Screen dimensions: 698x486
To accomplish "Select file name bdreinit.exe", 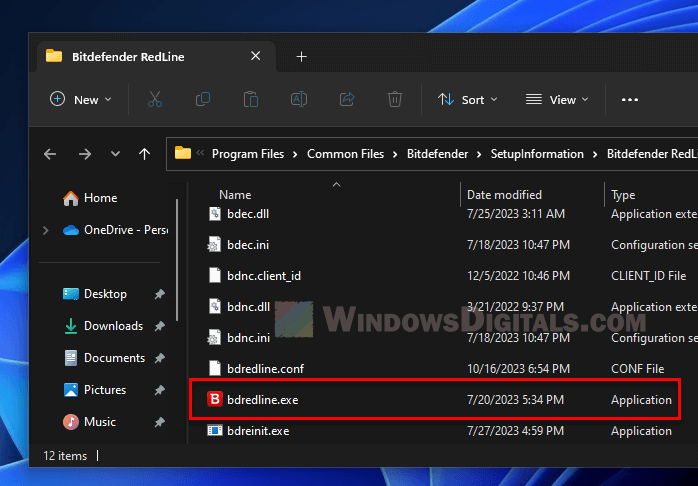I will pos(258,431).
